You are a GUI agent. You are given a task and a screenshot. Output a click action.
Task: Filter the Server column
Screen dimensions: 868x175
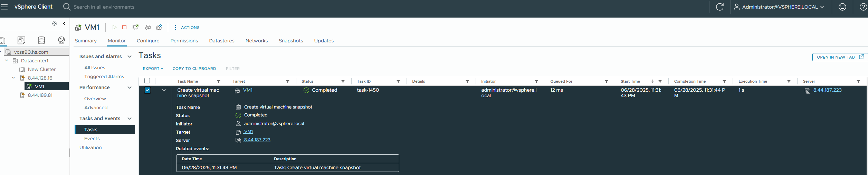pyautogui.click(x=858, y=82)
